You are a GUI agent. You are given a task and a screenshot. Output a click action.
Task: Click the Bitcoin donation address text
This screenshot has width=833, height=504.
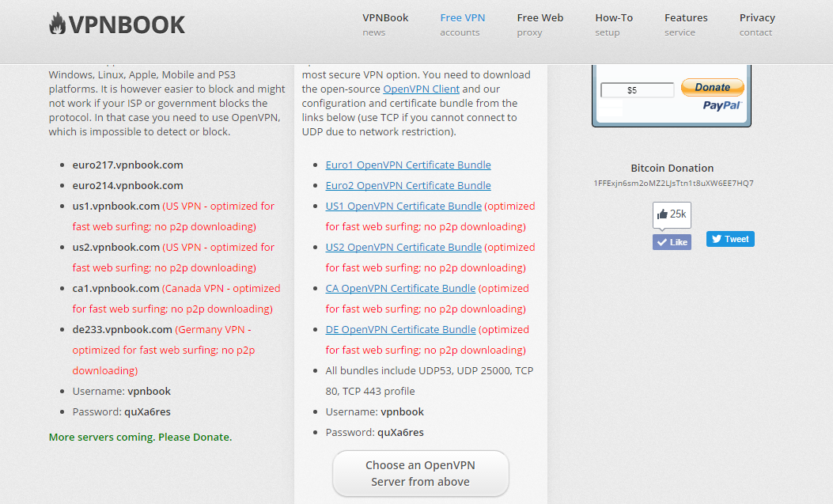[x=674, y=184]
